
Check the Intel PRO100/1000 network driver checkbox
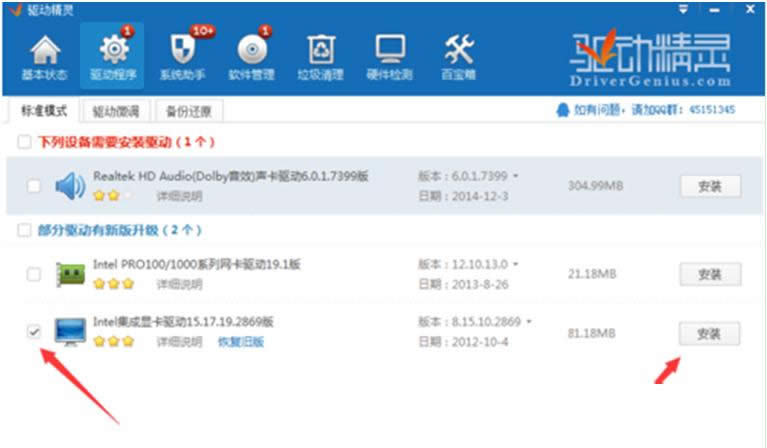point(34,274)
